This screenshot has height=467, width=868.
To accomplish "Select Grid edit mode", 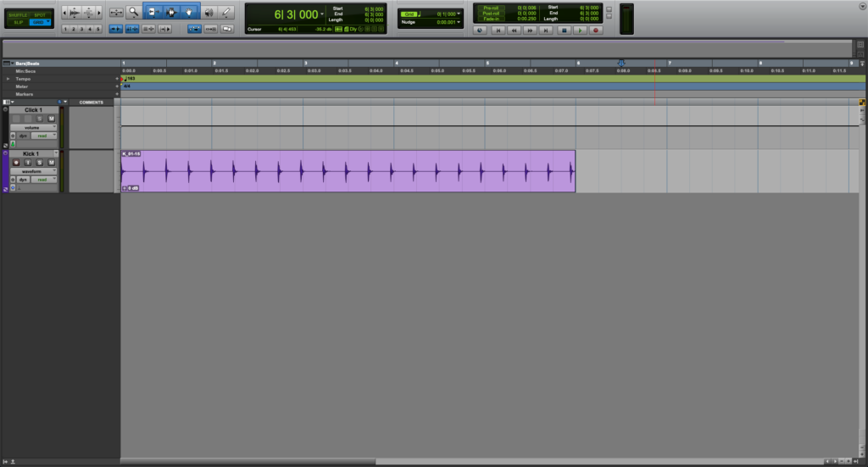I will 37,22.
